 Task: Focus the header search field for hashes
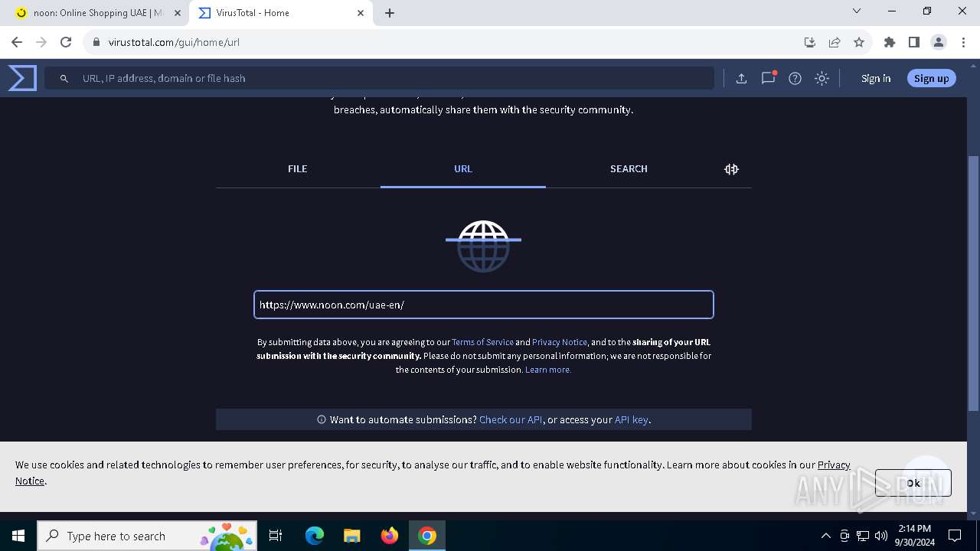(x=380, y=78)
